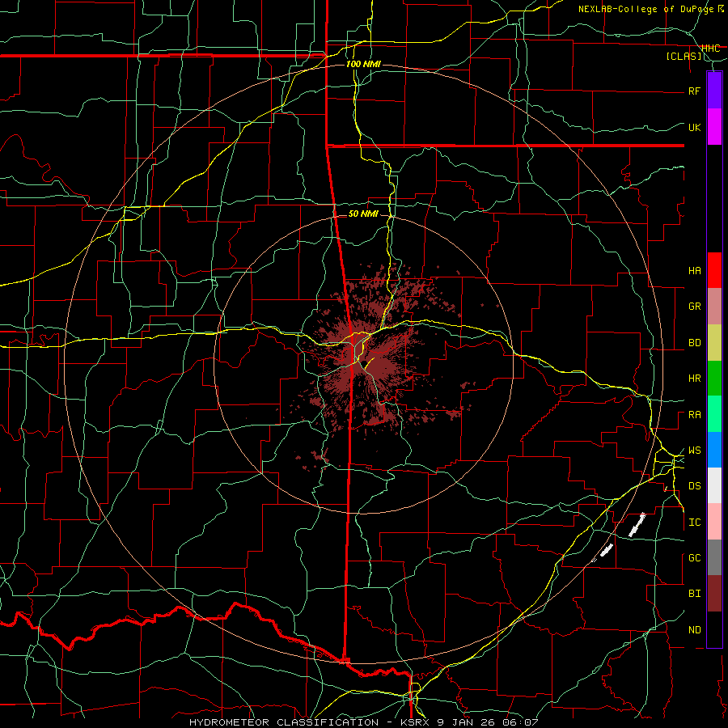Click the BI legend label
The height and width of the screenshot is (728, 728).
(695, 594)
